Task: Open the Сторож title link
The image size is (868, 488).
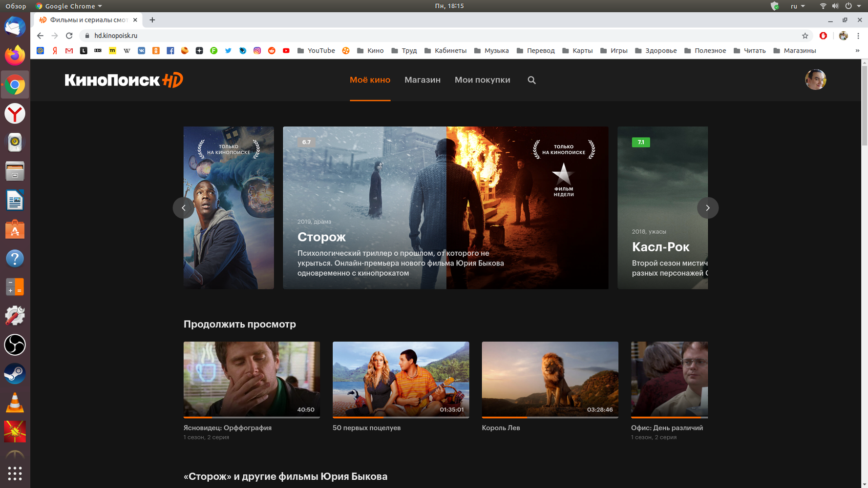Action: coord(321,237)
